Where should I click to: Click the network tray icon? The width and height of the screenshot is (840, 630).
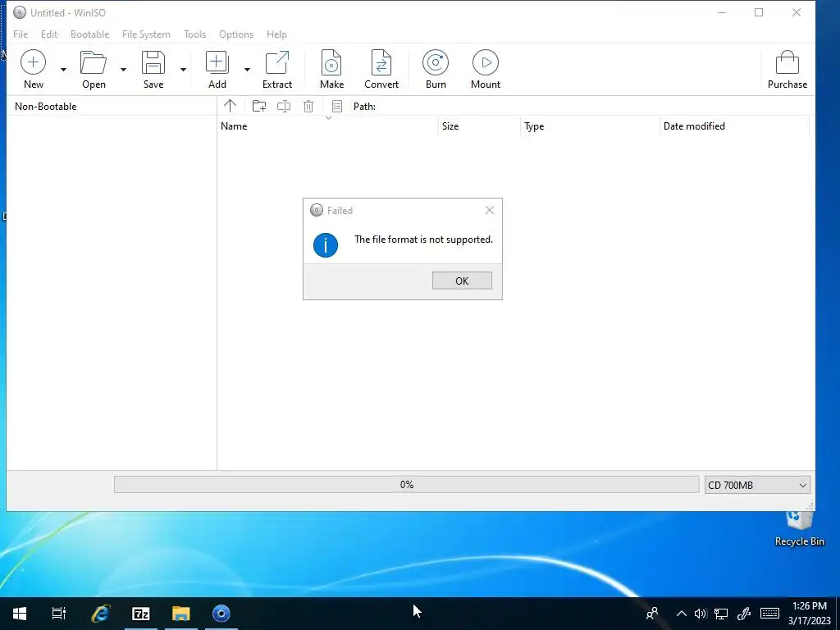pyautogui.click(x=721, y=614)
